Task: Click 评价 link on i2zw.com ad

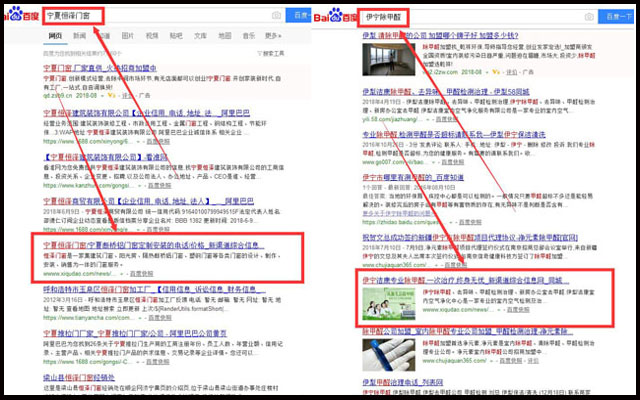Action: pyautogui.click(x=511, y=72)
